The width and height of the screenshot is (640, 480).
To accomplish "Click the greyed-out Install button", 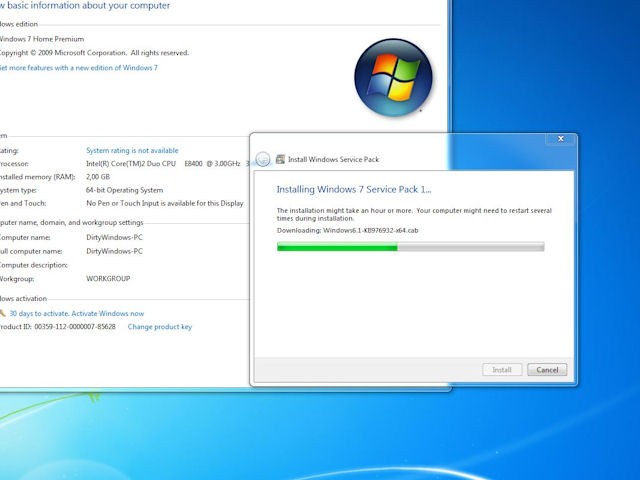I will (502, 370).
